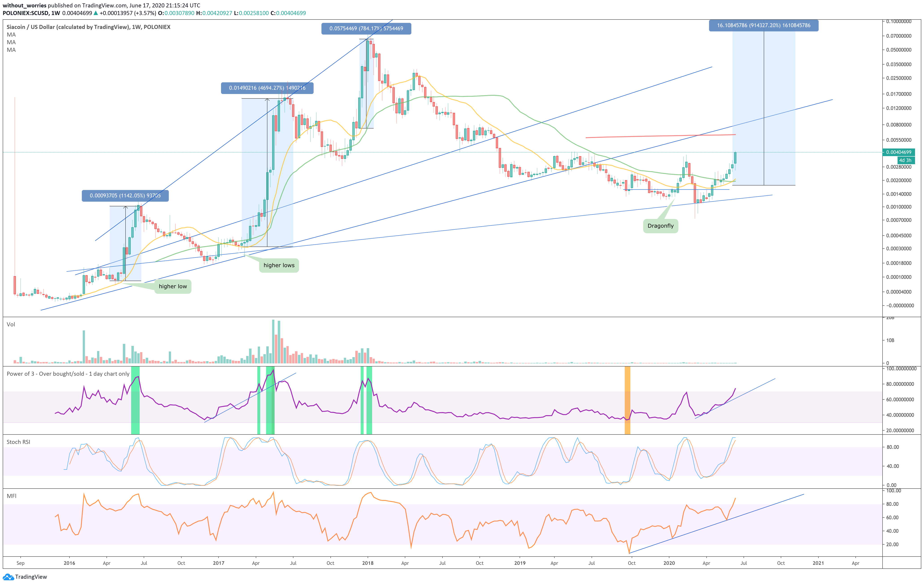The height and width of the screenshot is (585, 924).
Task: Select the 'higher lows' green callout
Action: tap(279, 265)
